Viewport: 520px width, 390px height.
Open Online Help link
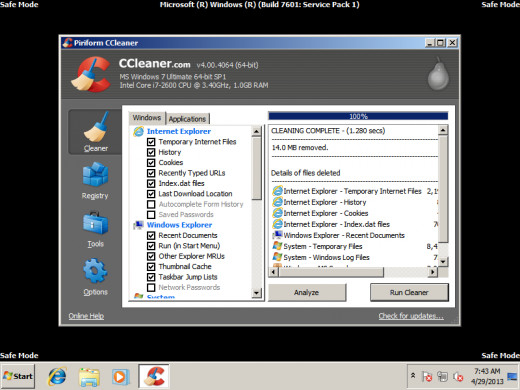[x=86, y=316]
